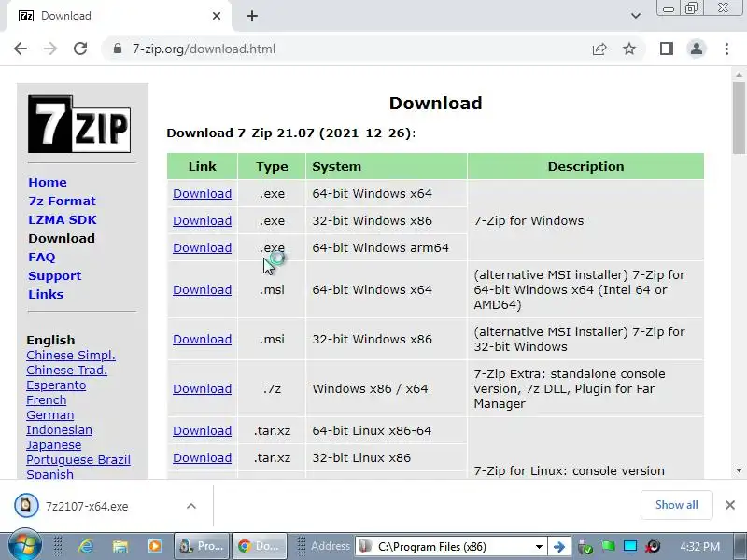Open 7z Format sidebar link
Image resolution: width=747 pixels, height=560 pixels.
click(x=62, y=201)
